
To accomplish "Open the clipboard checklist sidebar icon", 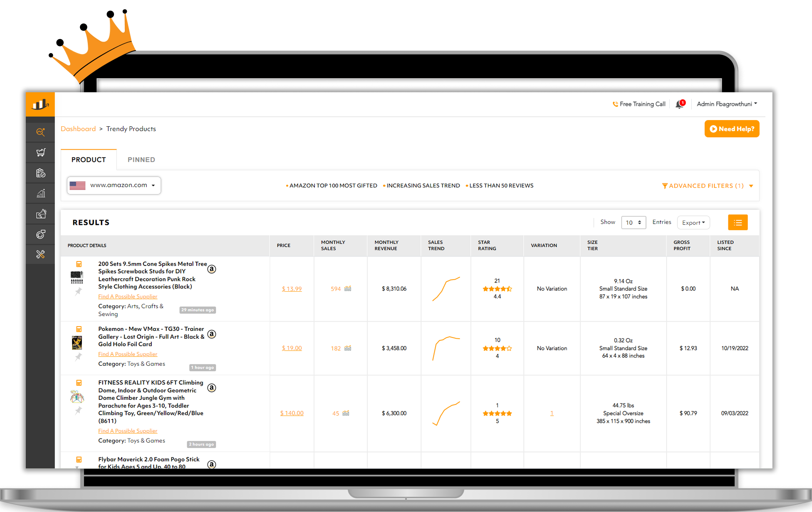I will [x=40, y=173].
